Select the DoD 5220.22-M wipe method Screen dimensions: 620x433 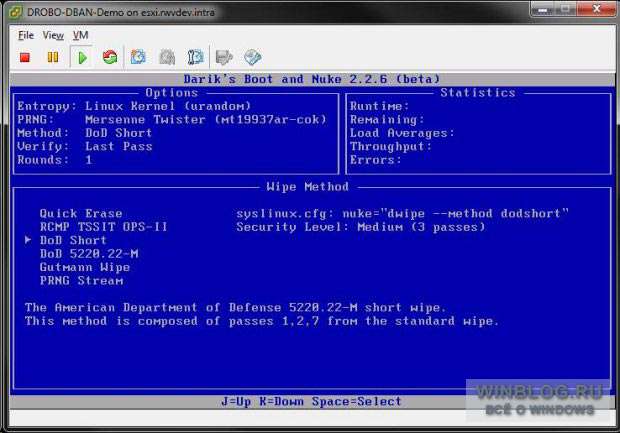coord(89,254)
